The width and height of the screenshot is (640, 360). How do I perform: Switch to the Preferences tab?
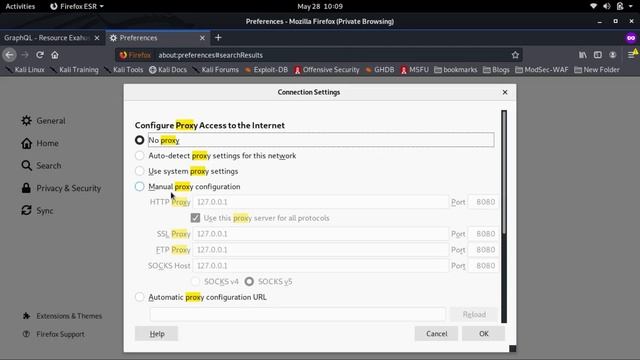tap(157, 38)
